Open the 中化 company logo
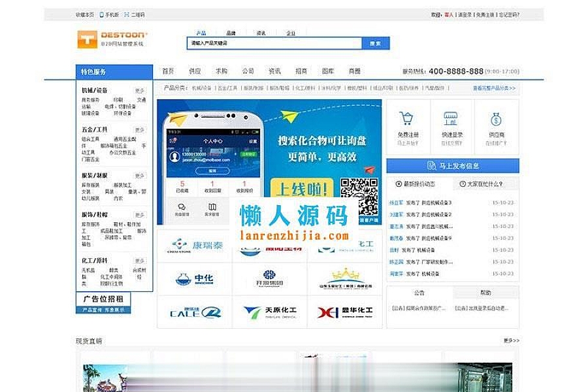The image size is (588, 392). [x=195, y=279]
